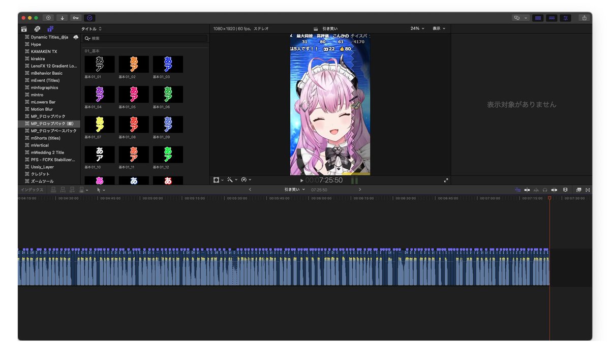This screenshot has width=610, height=364.
Task: Open the timeline インデックス button
Action: pyautogui.click(x=32, y=190)
